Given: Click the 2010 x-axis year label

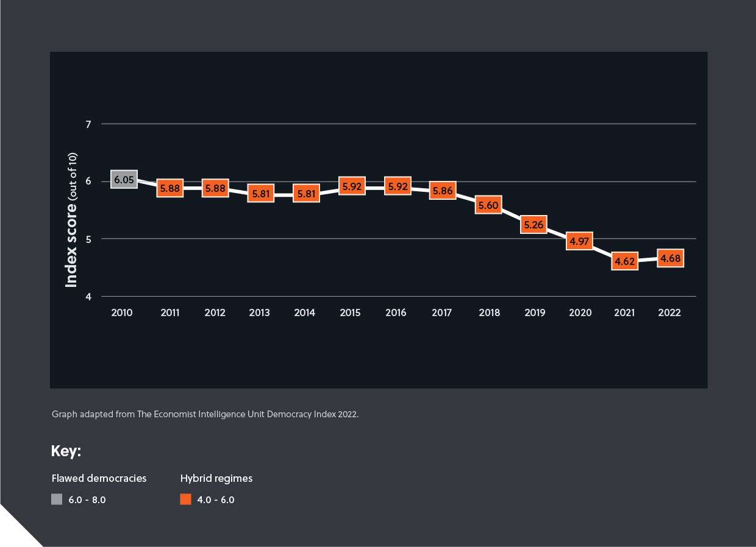Looking at the screenshot, I should pyautogui.click(x=122, y=312).
